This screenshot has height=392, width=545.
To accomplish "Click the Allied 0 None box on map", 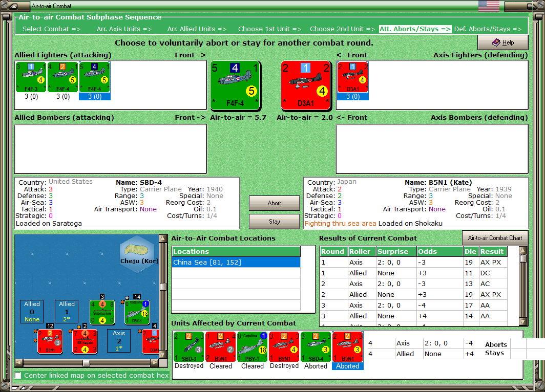I will (x=32, y=312).
